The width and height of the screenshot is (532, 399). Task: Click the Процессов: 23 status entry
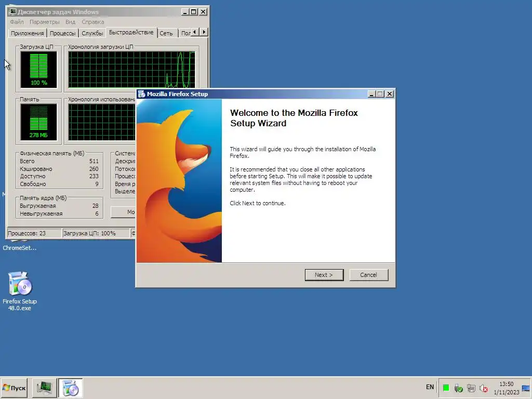coord(34,233)
